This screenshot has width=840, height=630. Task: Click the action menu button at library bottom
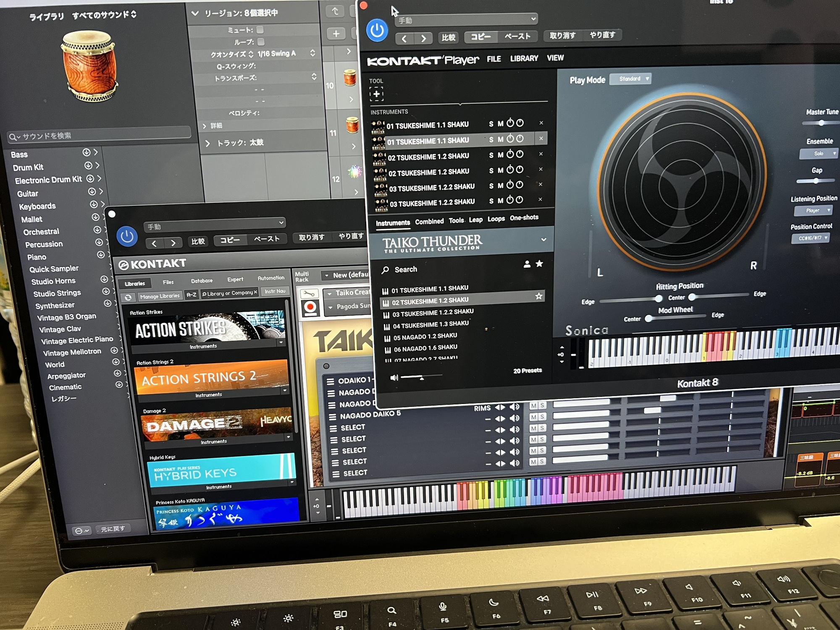tap(81, 531)
